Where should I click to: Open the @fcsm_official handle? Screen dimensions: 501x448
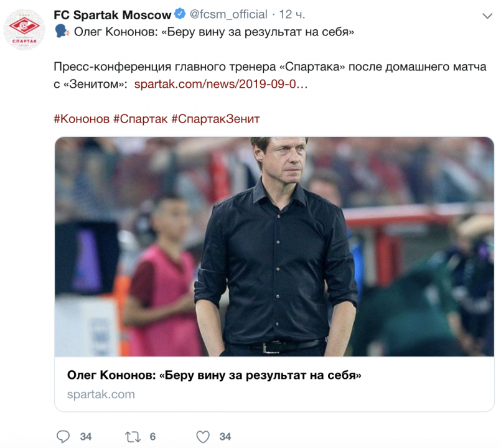228,14
